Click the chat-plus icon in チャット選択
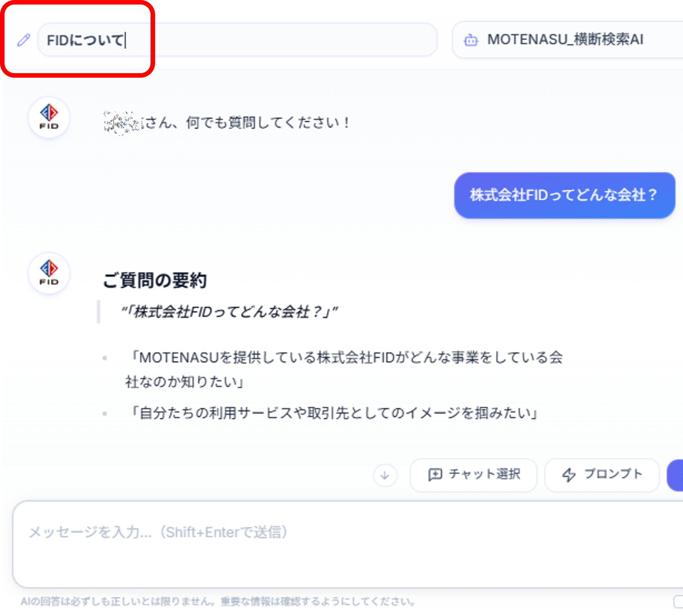This screenshot has height=616, width=683. (435, 474)
